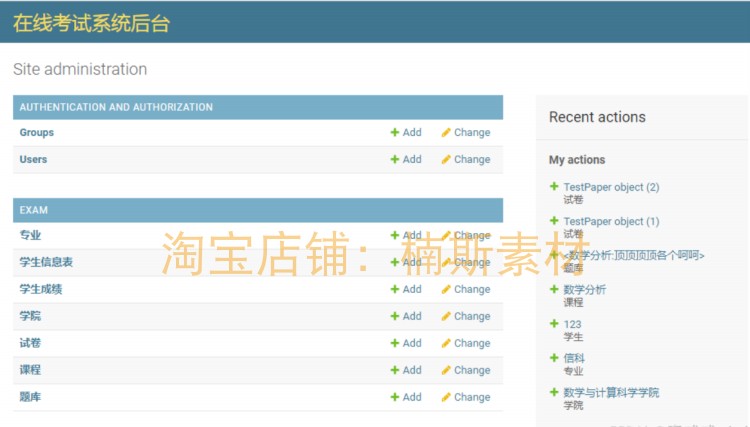Click Change link in the 学生信息表 row
The width and height of the screenshot is (750, 427).
click(466, 262)
